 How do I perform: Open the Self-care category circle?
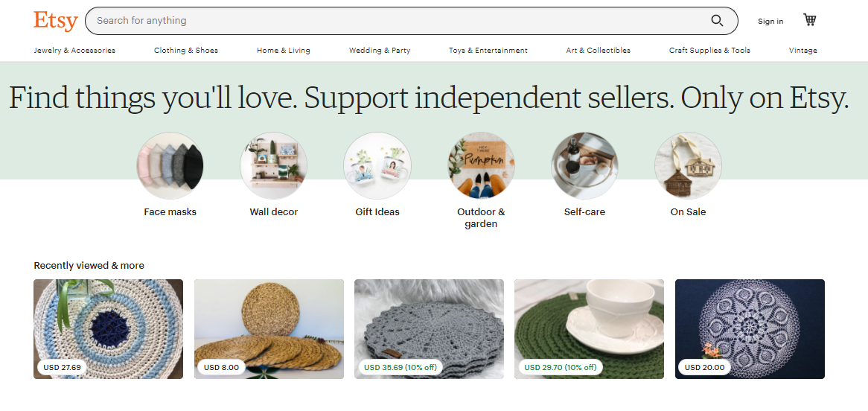click(584, 165)
